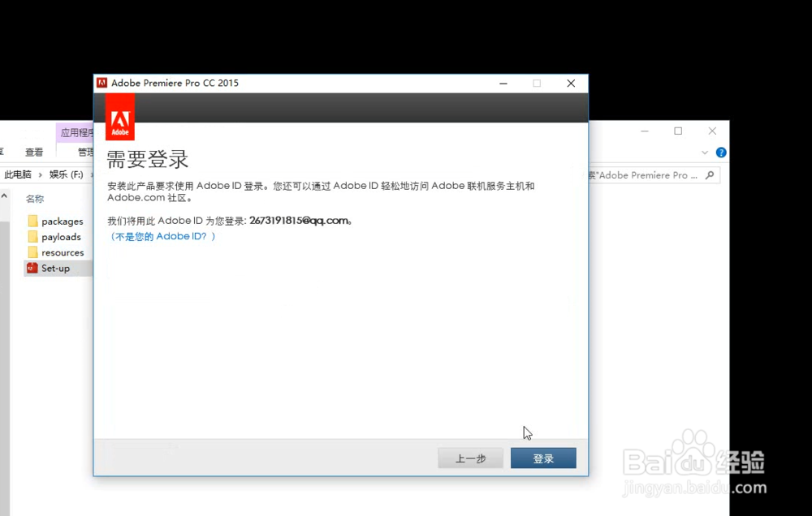Click 娱乐 (F:) in the address breadcrumb

67,174
